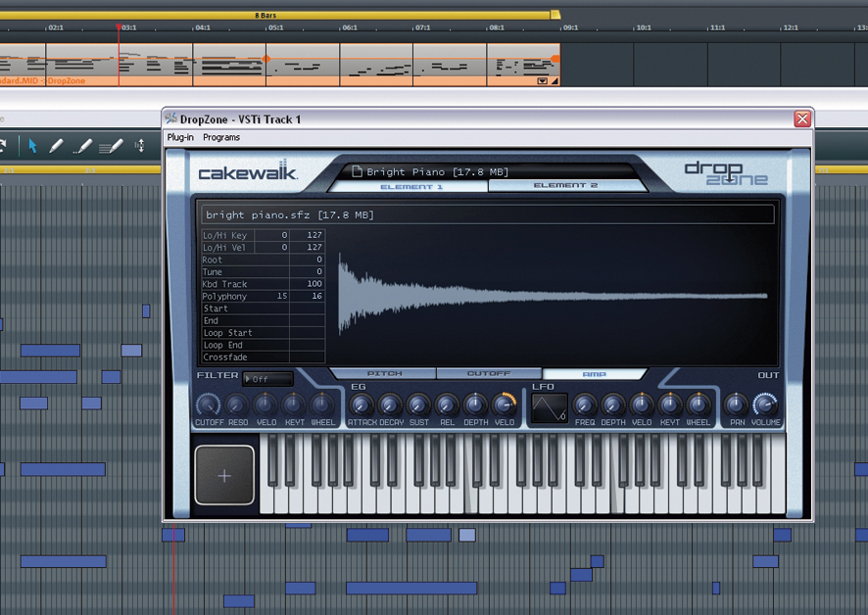
Task: Click the vertical arrows velocity tool
Action: coord(139,146)
